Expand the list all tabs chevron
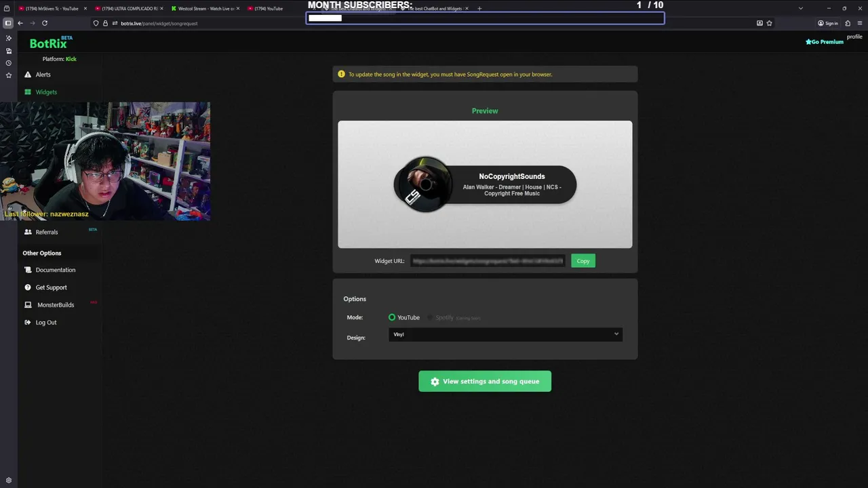Screen dimensions: 868x488 click(x=801, y=9)
